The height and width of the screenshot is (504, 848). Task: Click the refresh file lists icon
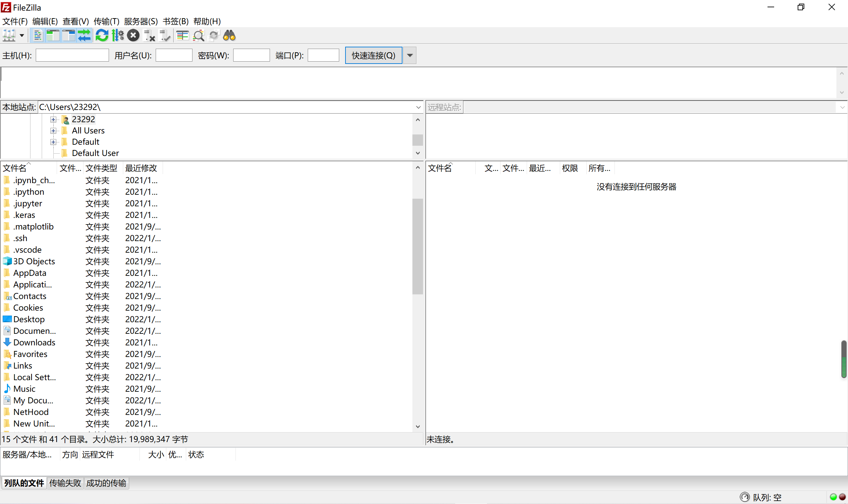tap(102, 35)
